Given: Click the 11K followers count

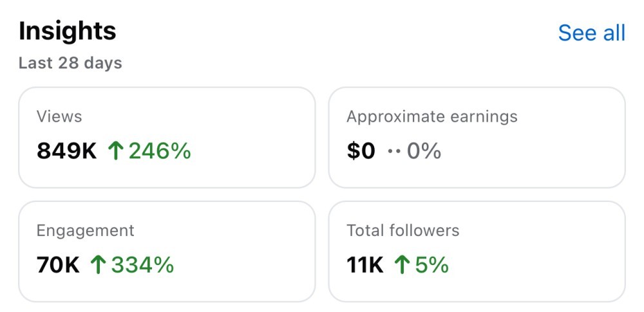Looking at the screenshot, I should [365, 265].
